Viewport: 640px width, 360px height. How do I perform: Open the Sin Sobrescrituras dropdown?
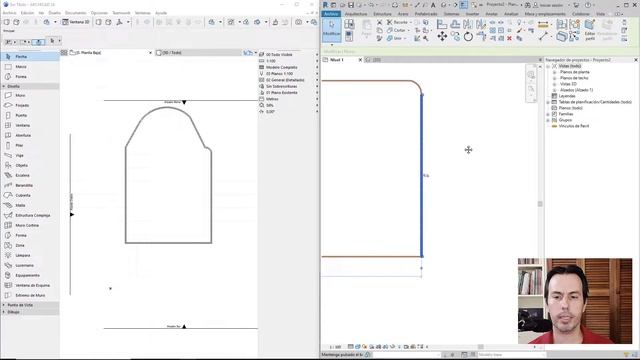(x=288, y=86)
